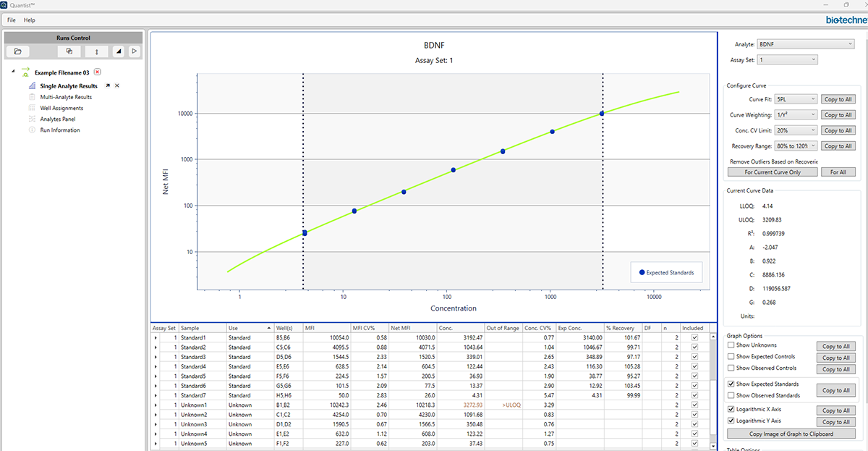
Task: Click the Expected Standards legend entry
Action: click(x=666, y=273)
